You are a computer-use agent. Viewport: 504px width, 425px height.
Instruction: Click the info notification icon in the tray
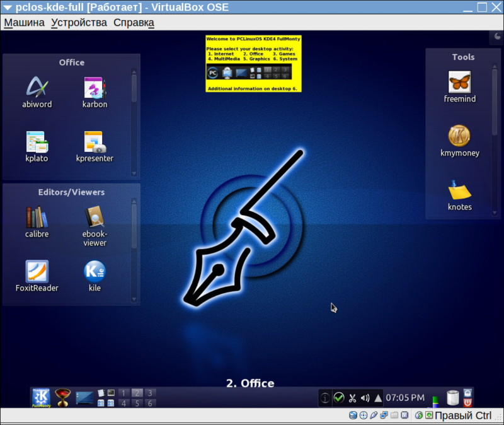click(x=325, y=398)
